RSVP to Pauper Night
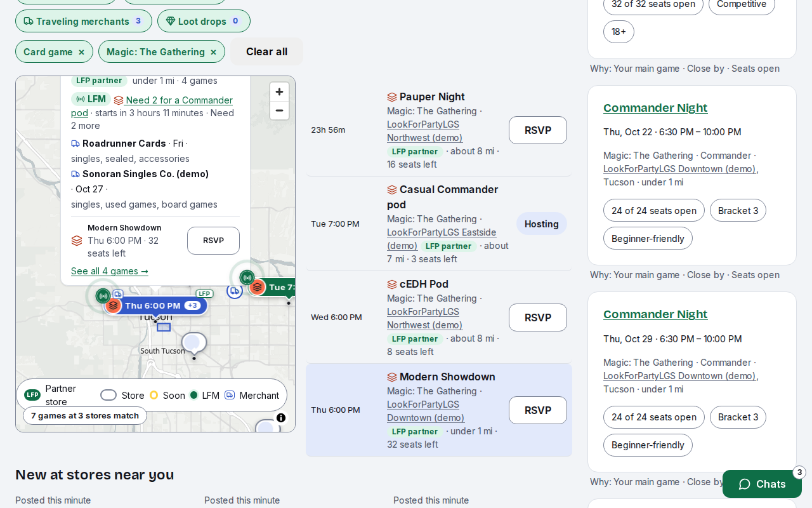812x508 pixels. [538, 130]
